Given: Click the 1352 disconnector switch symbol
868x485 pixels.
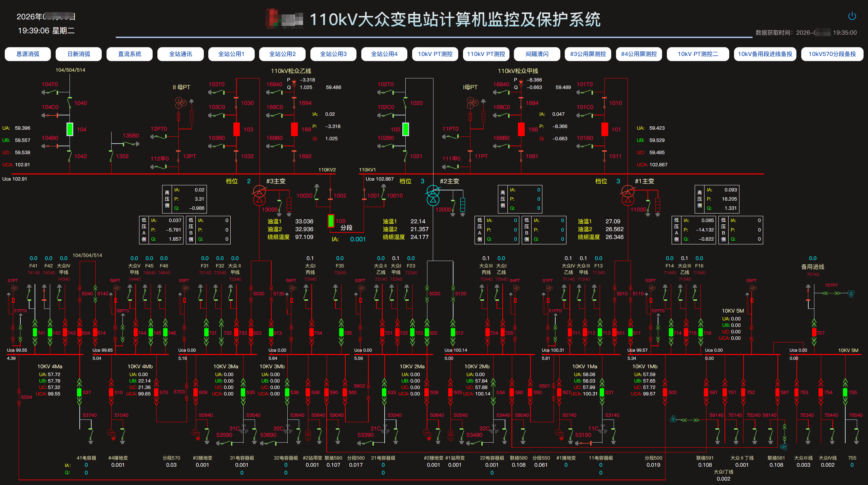Looking at the screenshot, I should (111, 156).
